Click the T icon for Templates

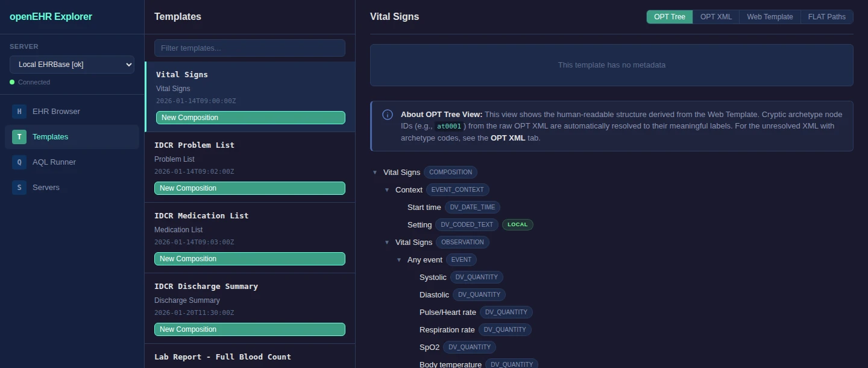click(19, 137)
